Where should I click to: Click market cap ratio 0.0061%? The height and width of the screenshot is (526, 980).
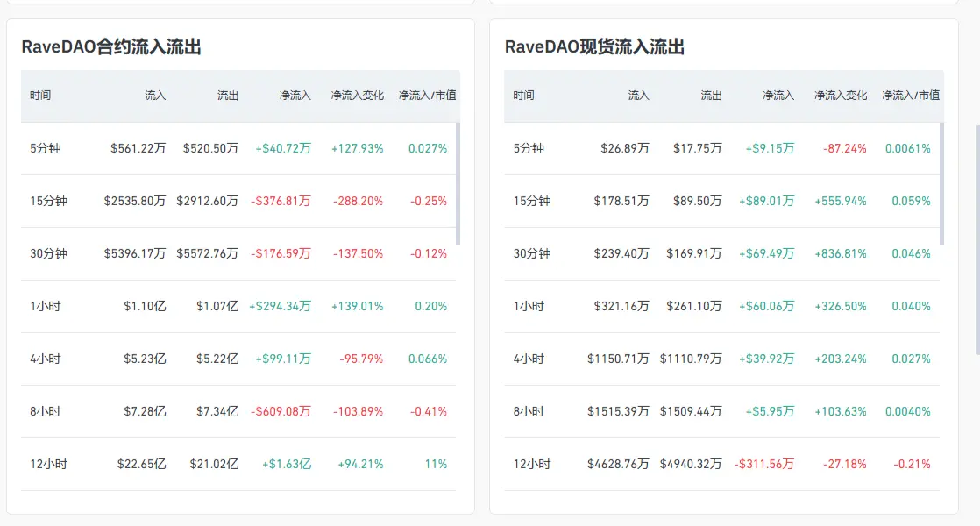pyautogui.click(x=908, y=149)
